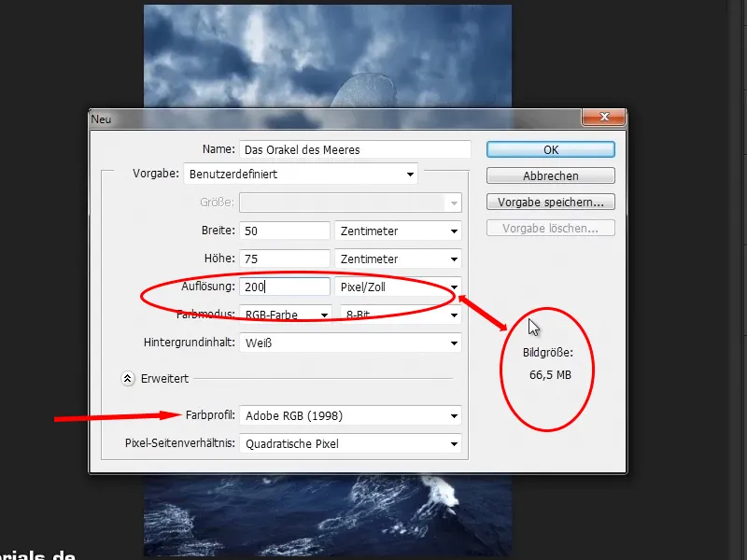
Task: Open the 8-Bit color depth dropdown
Action: point(401,315)
